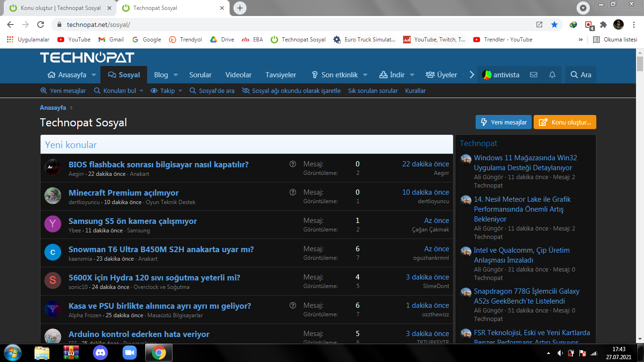Bookmark this page with the star icon
The width and height of the screenshot is (644, 362).
tap(554, 25)
